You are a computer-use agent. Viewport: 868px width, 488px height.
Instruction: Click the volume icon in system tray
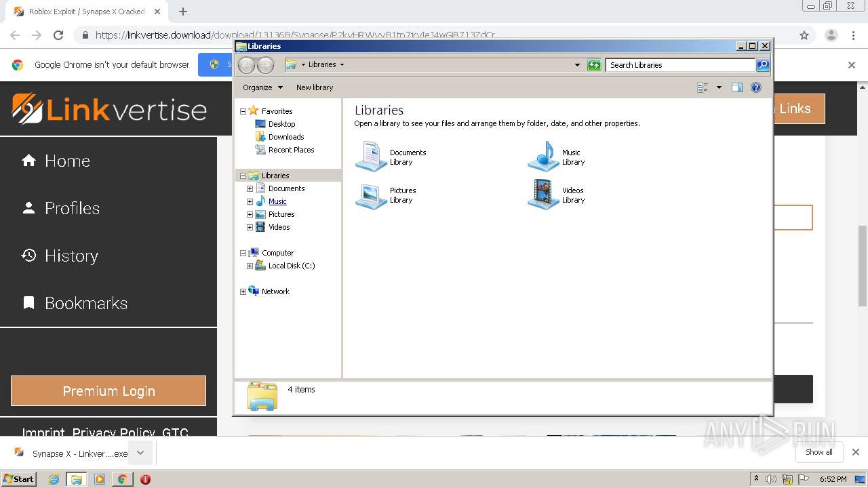[x=771, y=479]
